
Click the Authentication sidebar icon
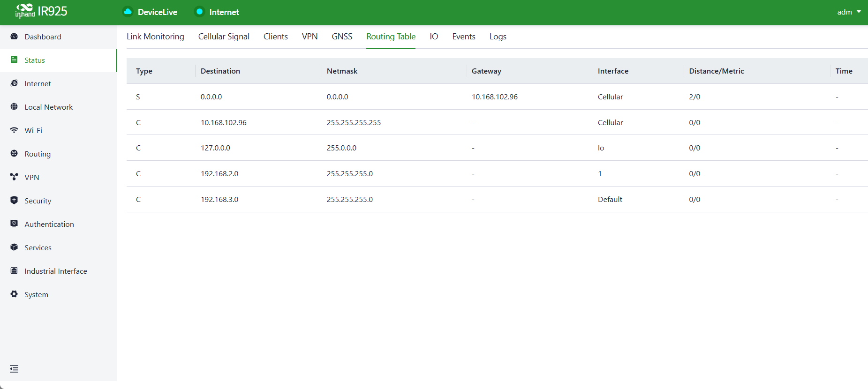[x=14, y=224]
